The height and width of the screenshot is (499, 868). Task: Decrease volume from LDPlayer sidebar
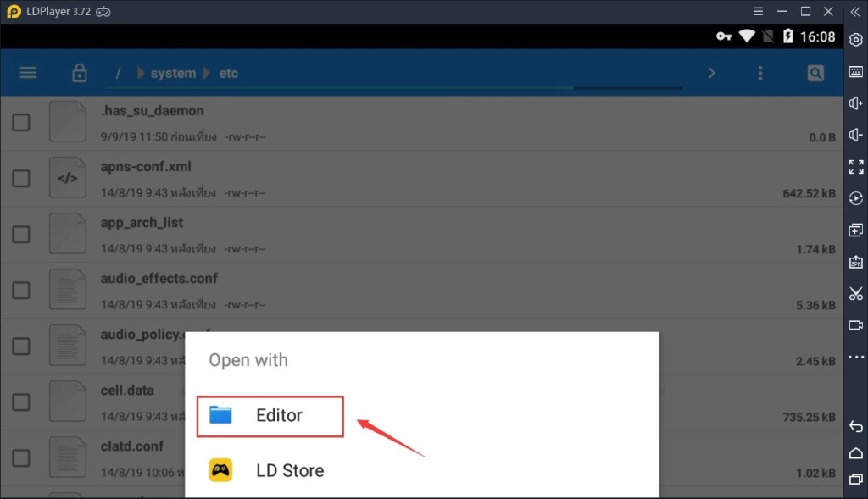tap(856, 135)
